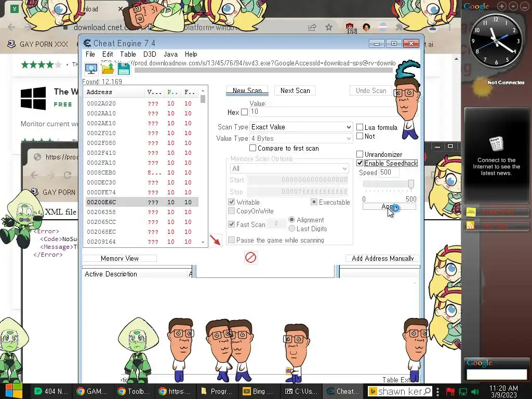
Task: Click the address list scroll-up arrow
Action: pos(203,90)
